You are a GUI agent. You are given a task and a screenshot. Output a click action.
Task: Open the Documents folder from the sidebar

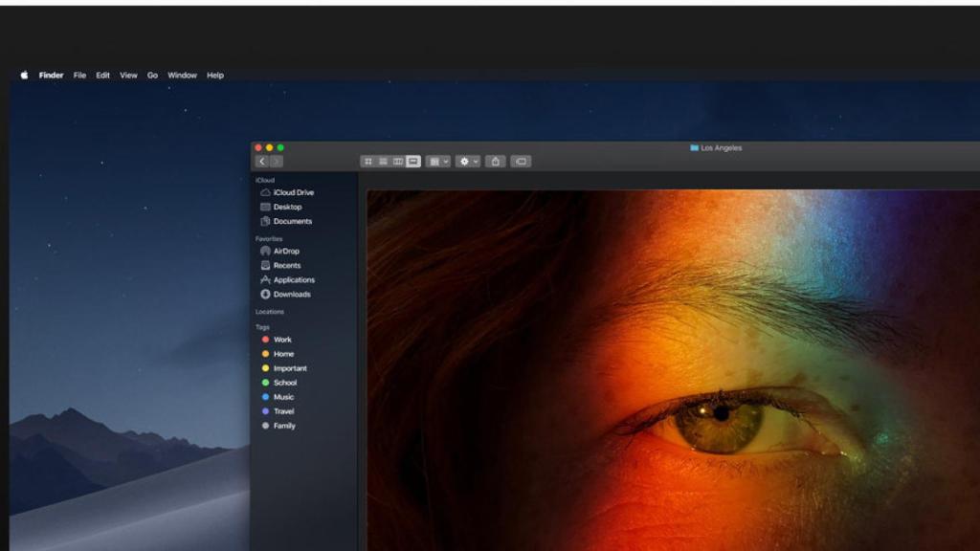pyautogui.click(x=291, y=221)
